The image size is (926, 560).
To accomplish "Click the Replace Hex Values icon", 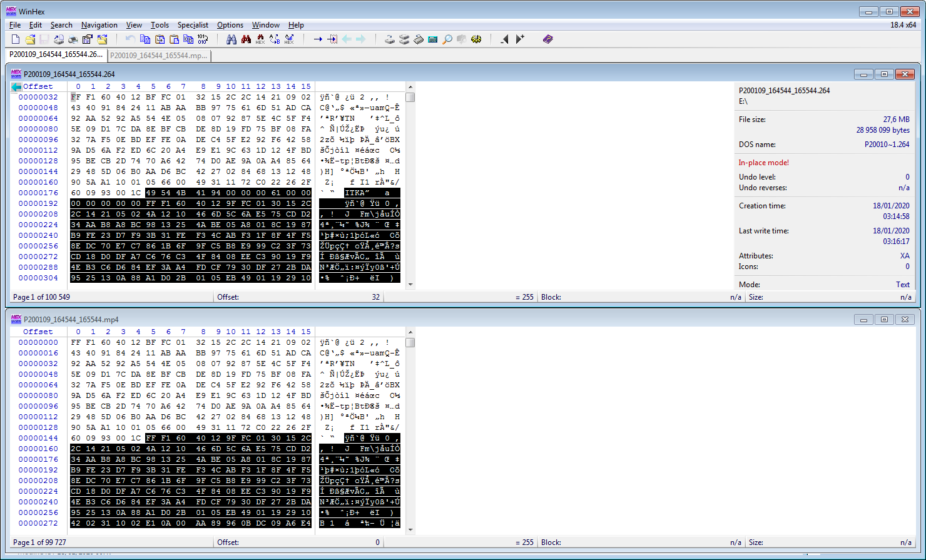I will tap(289, 39).
